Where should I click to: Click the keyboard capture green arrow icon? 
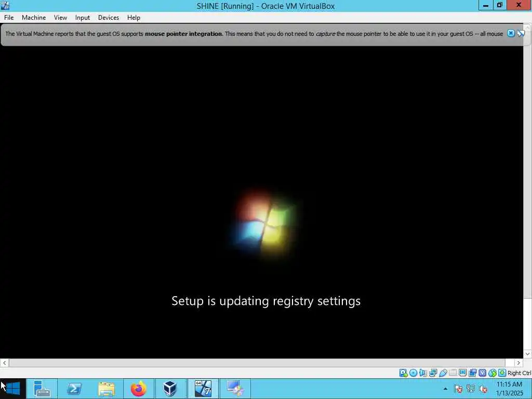pos(502,373)
